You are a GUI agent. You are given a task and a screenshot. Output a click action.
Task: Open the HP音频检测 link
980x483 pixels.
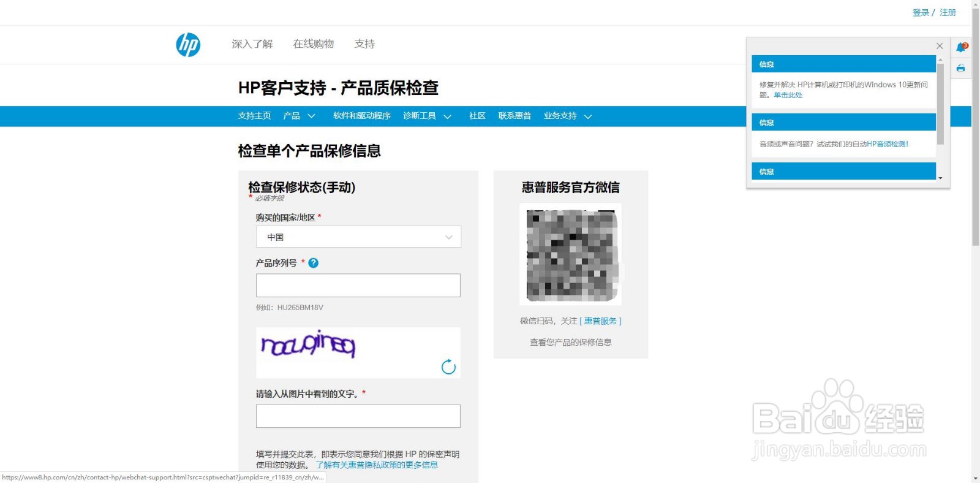tap(888, 144)
